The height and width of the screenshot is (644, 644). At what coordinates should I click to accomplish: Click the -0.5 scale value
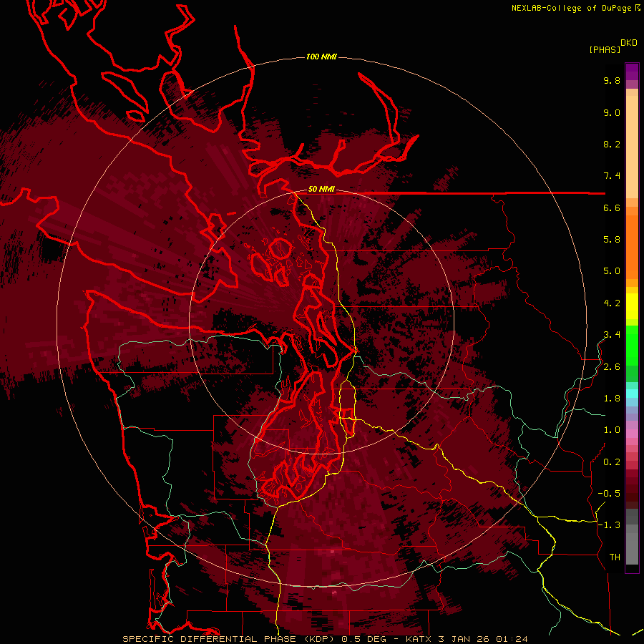(x=609, y=494)
